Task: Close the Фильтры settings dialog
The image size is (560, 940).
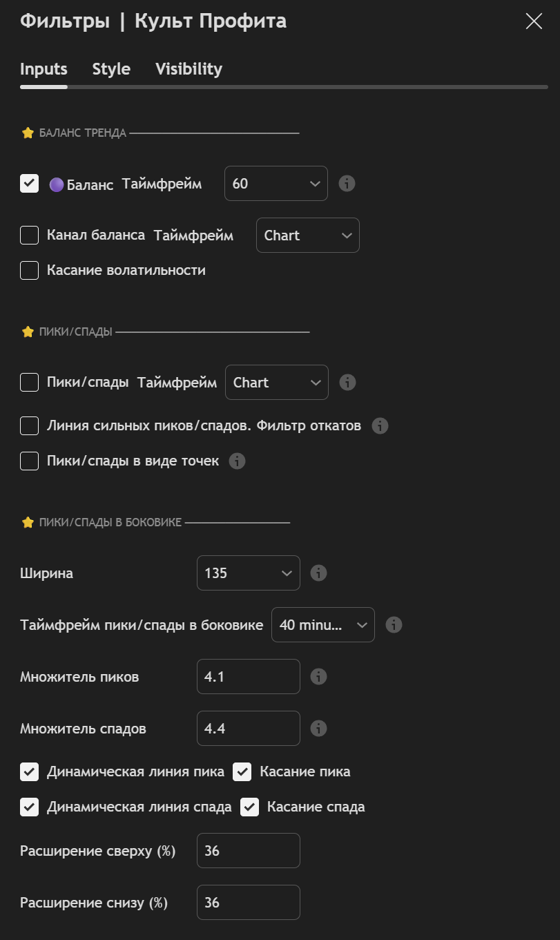Action: coord(534,21)
